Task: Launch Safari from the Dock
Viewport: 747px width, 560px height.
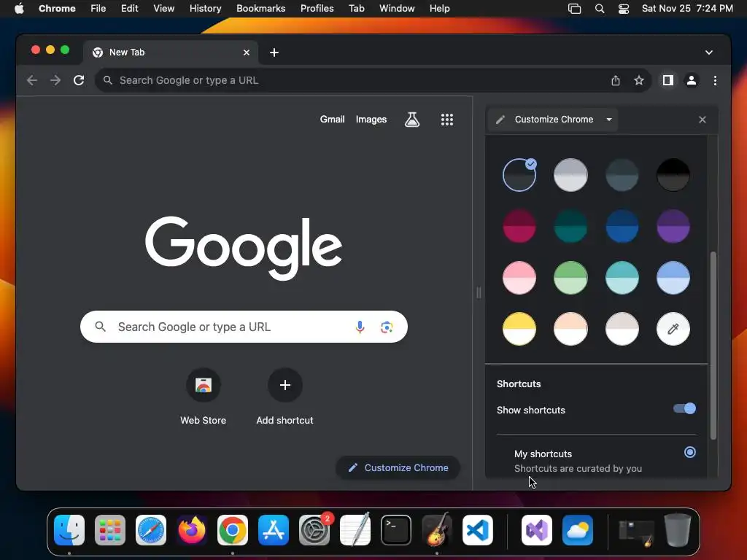Action: (151, 530)
